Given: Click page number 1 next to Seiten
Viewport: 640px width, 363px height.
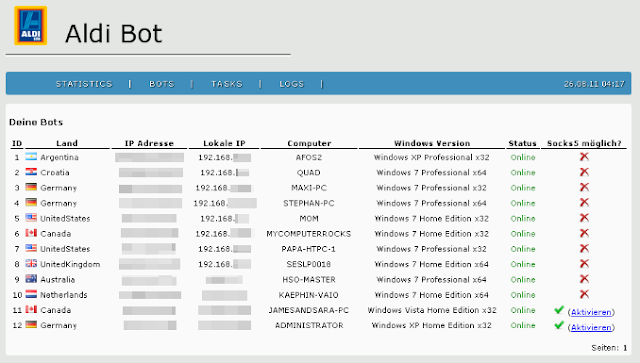Looking at the screenshot, I should [x=625, y=348].
